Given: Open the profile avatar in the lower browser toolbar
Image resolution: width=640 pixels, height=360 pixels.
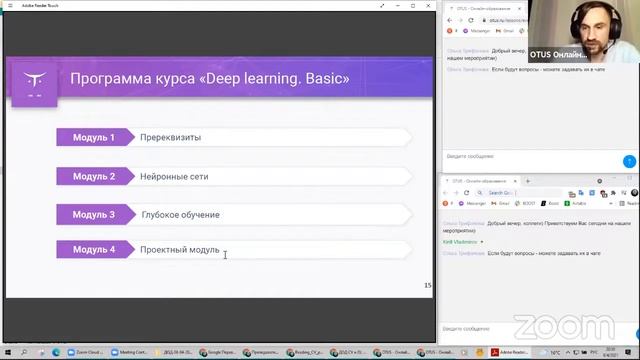Looking at the screenshot, I should (634, 193).
